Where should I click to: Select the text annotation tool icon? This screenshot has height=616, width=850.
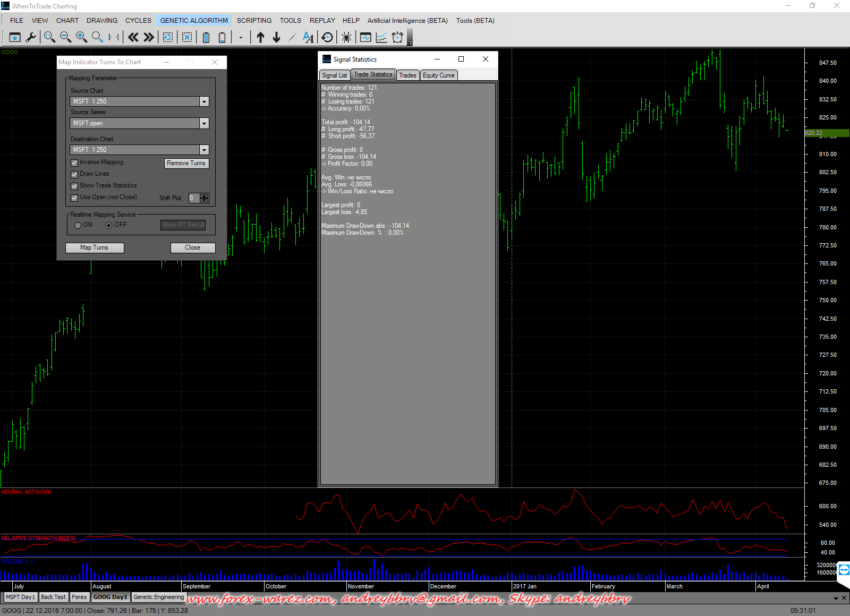(308, 37)
